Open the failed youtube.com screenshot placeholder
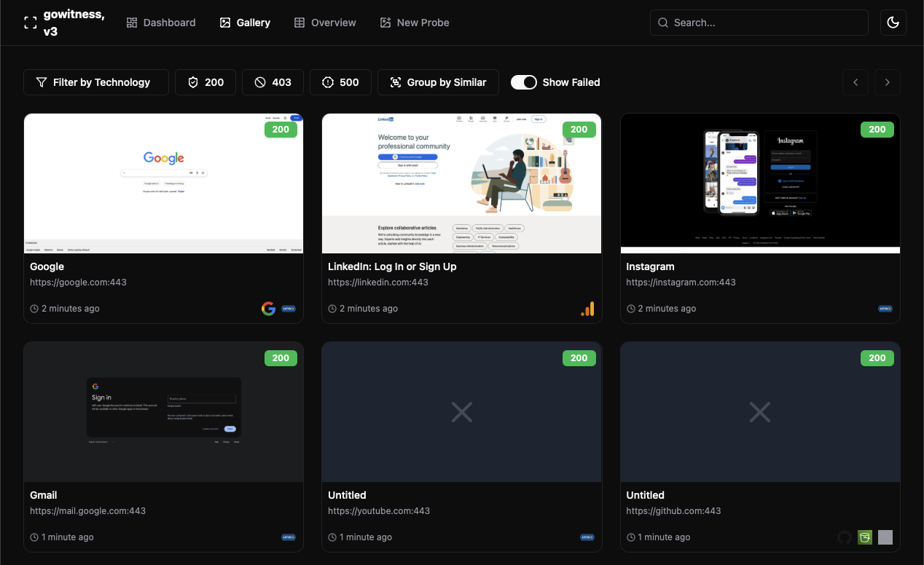The image size is (924, 565). pyautogui.click(x=462, y=412)
